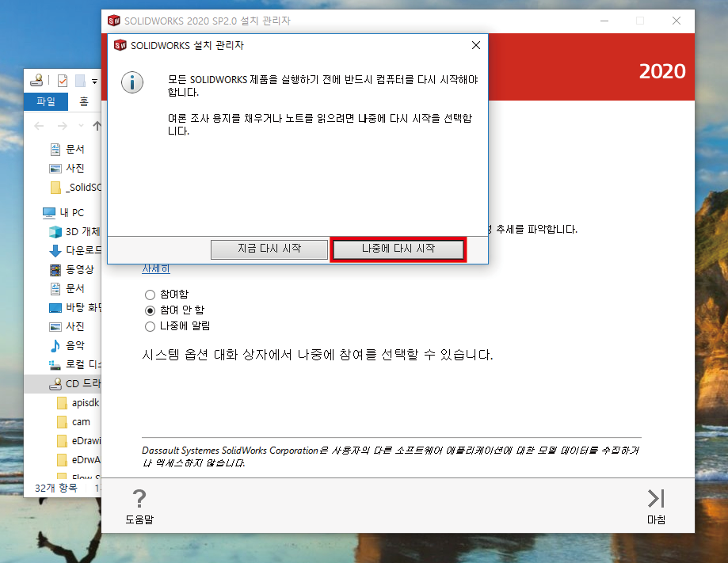Click the new folder icon in Explorer title bar

80,81
